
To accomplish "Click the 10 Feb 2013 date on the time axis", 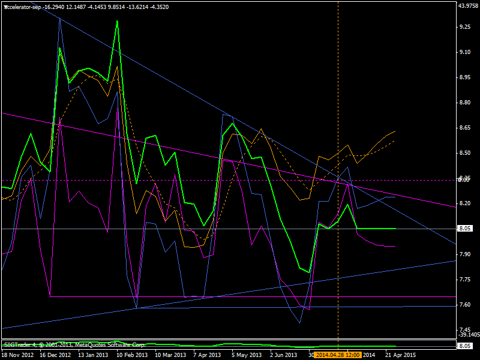I will [x=132, y=355].
